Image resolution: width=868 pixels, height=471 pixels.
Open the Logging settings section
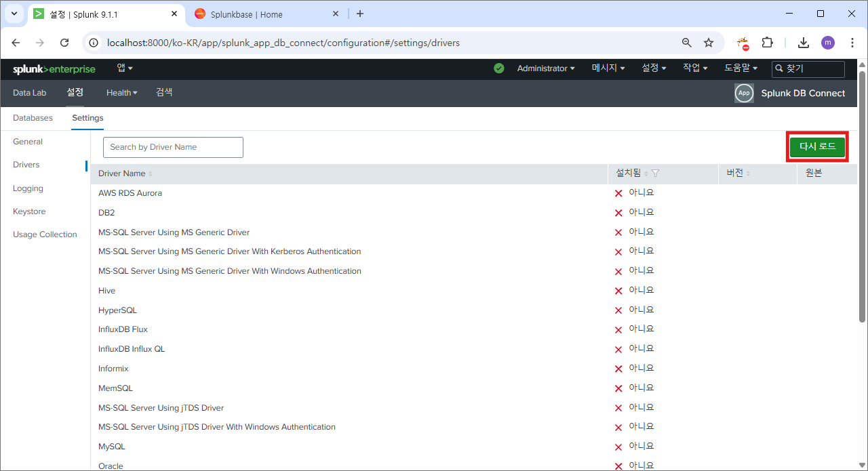point(28,188)
